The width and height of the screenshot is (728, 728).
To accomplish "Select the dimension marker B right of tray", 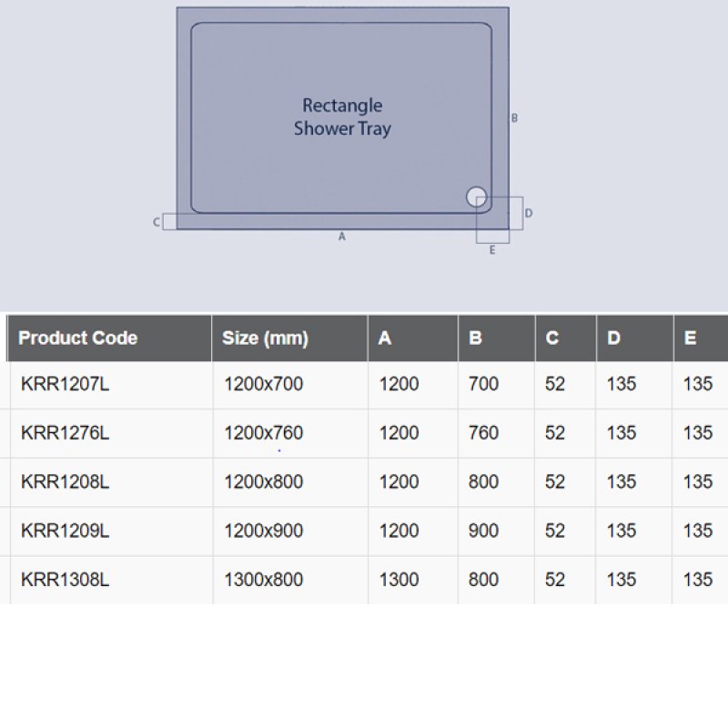I will coord(514,118).
